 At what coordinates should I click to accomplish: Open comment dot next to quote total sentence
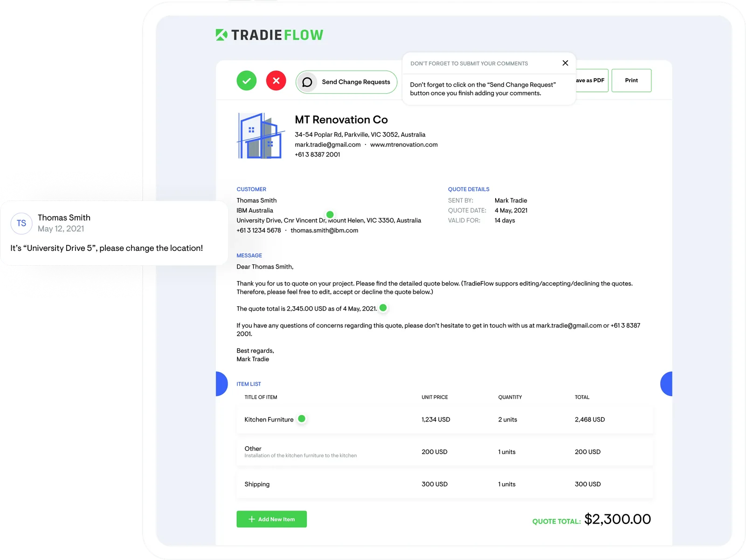[383, 308]
